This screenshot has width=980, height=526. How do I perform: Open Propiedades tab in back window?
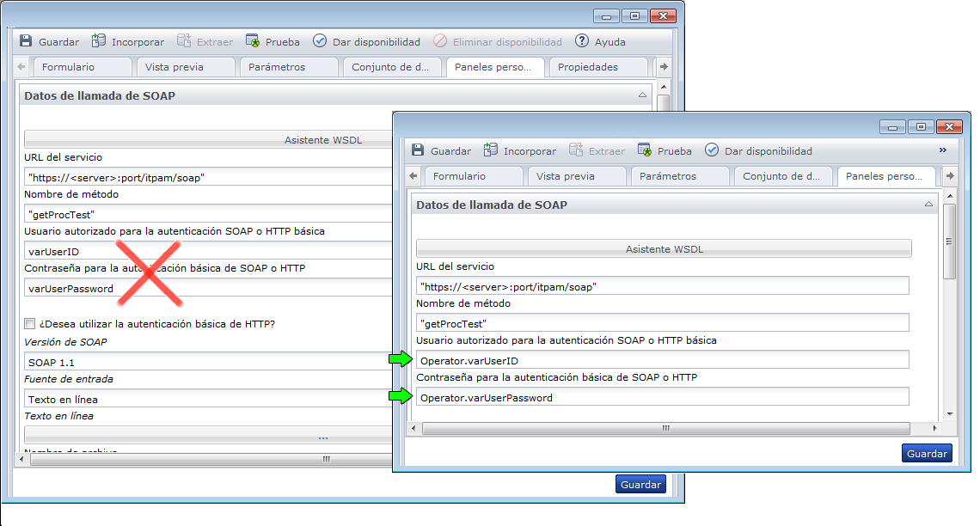598,67
